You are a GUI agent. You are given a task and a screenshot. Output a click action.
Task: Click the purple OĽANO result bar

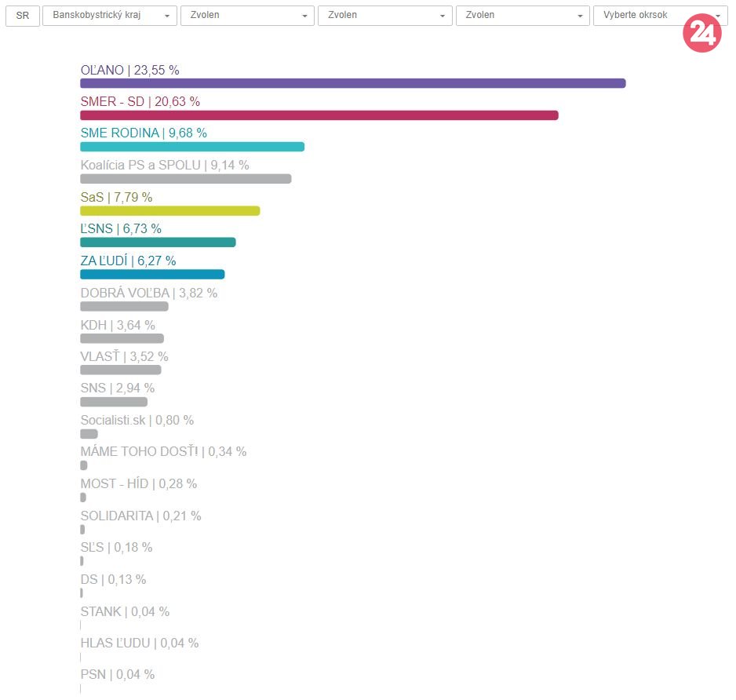352,83
